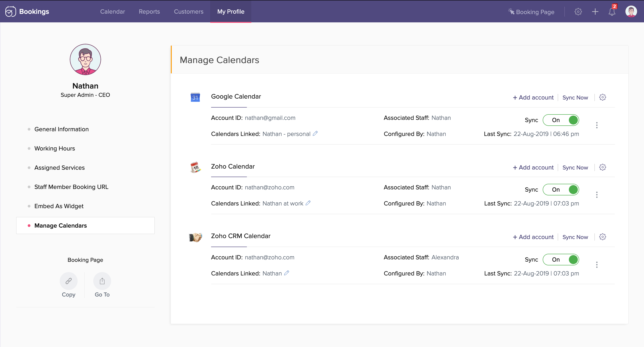Edit 'Nathan at work' linked calendar pencil
The width and height of the screenshot is (644, 347).
pyautogui.click(x=308, y=203)
